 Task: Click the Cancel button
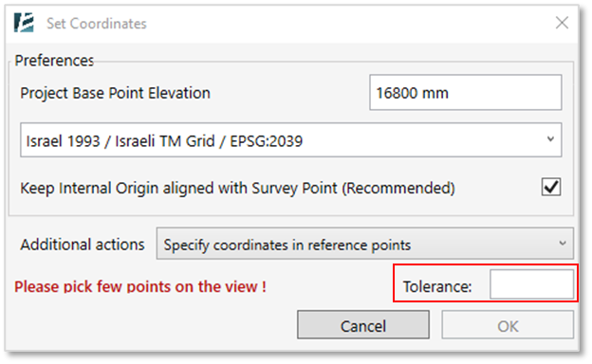point(363,325)
